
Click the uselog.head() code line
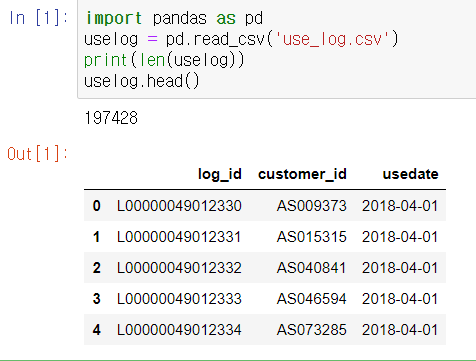142,81
